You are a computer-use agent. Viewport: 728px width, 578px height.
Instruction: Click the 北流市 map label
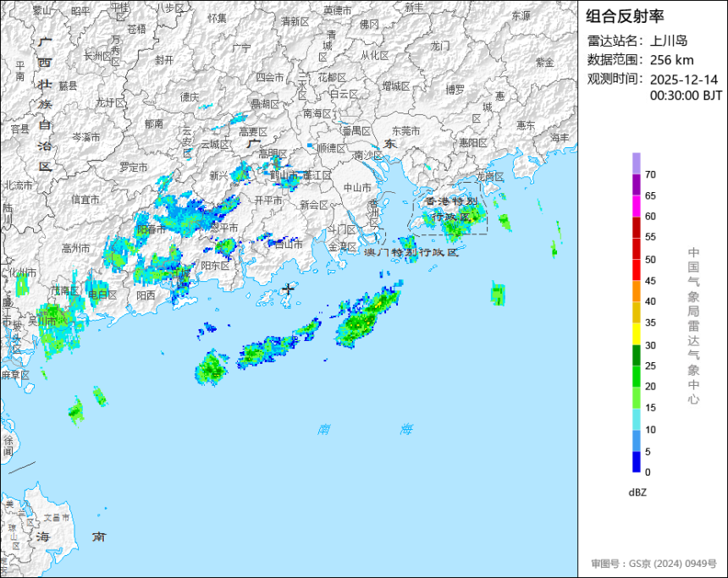tap(19, 185)
